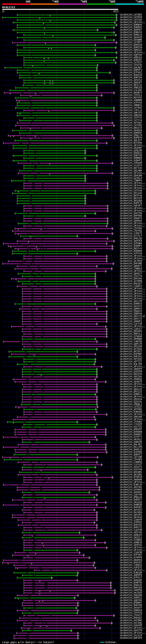Click the orange ~40% identity legend bar
The height and width of the screenshot is (644, 146).
tap(45, 4)
